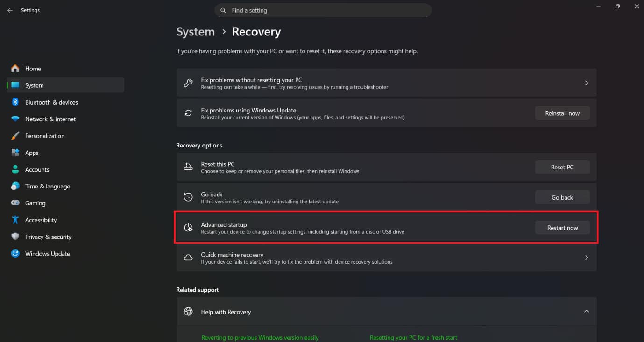
Task: Select Network & internet in the sidebar
Action: [50, 119]
